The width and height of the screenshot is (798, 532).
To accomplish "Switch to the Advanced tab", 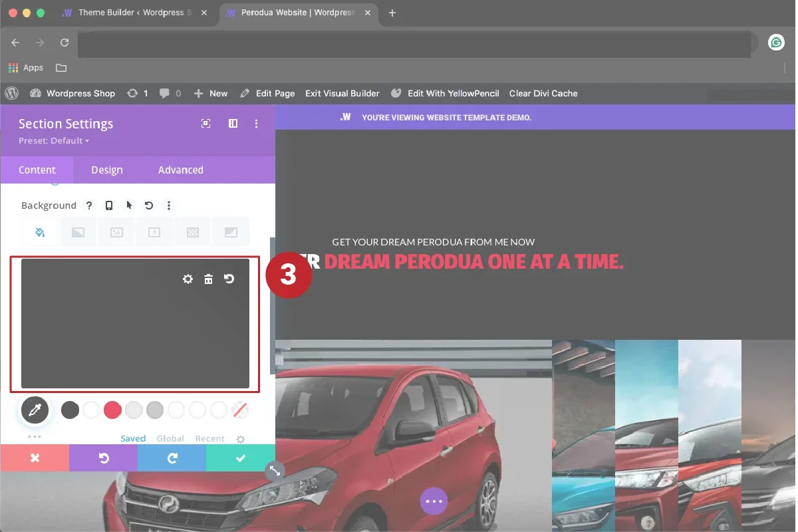I will click(x=180, y=170).
